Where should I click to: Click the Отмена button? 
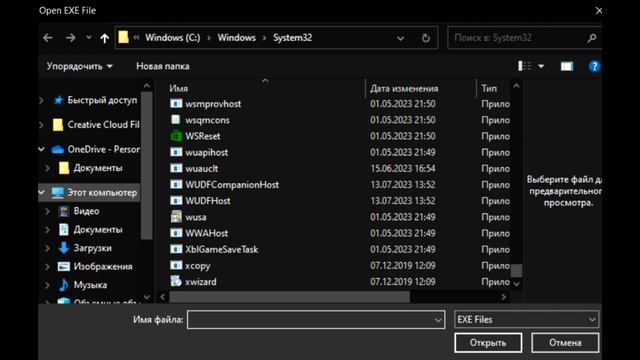(565, 342)
